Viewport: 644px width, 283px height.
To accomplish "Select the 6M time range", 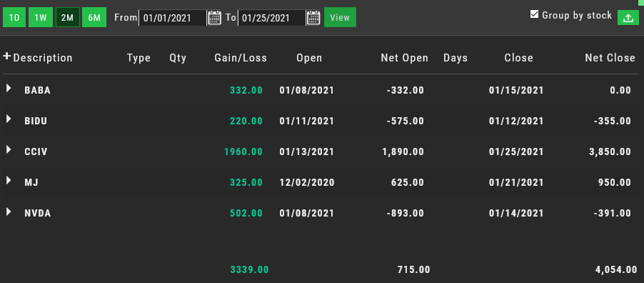I will (94, 18).
